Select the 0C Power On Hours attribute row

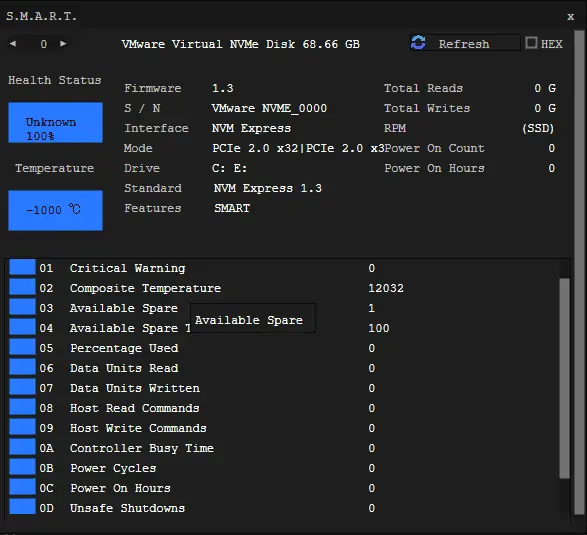tap(283, 488)
